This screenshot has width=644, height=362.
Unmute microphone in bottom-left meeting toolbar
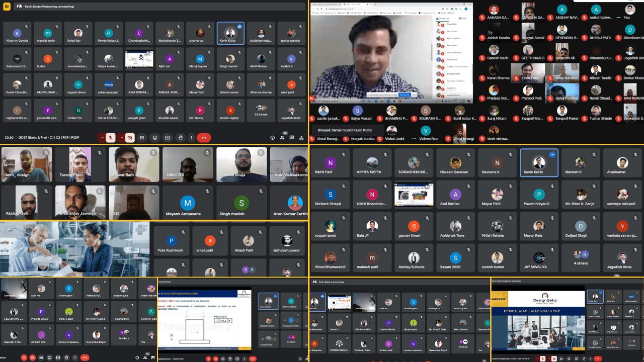[x=24, y=357]
